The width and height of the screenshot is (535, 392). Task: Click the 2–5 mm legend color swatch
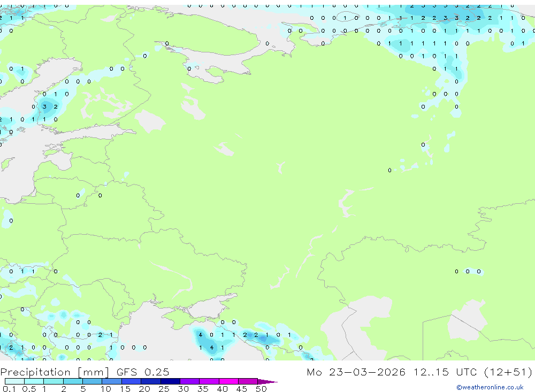point(73,381)
